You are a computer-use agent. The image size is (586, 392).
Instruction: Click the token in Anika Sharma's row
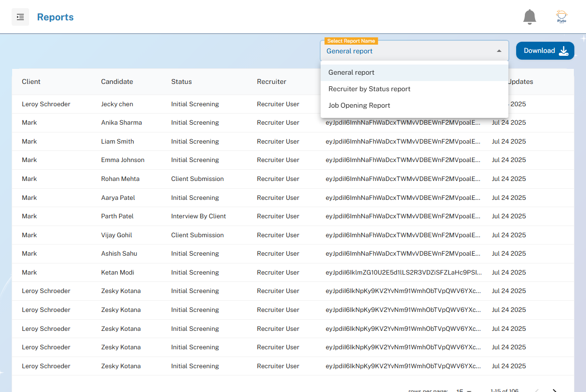coord(403,123)
